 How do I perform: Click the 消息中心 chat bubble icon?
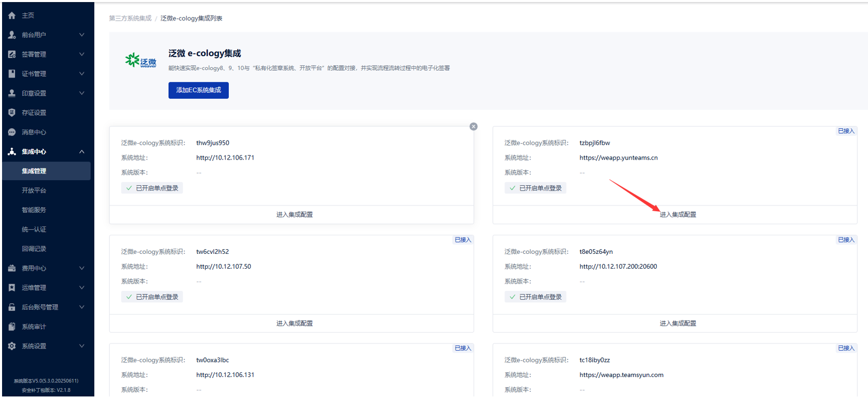tap(12, 132)
